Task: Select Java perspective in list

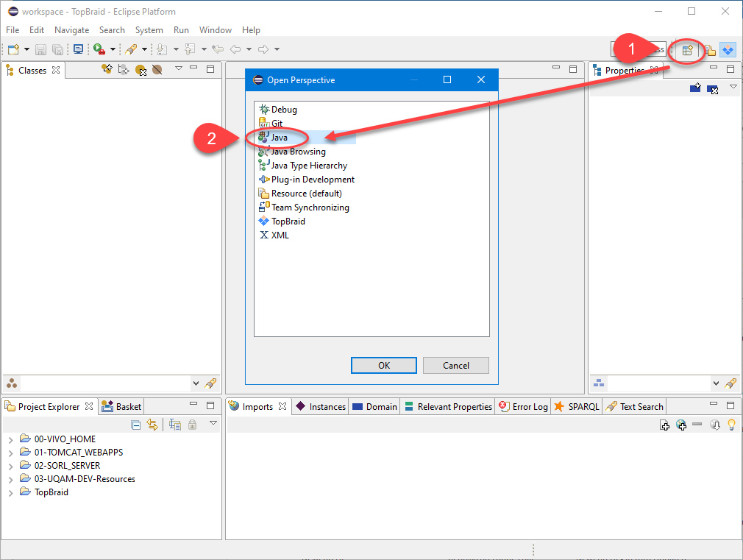Action: (274, 138)
